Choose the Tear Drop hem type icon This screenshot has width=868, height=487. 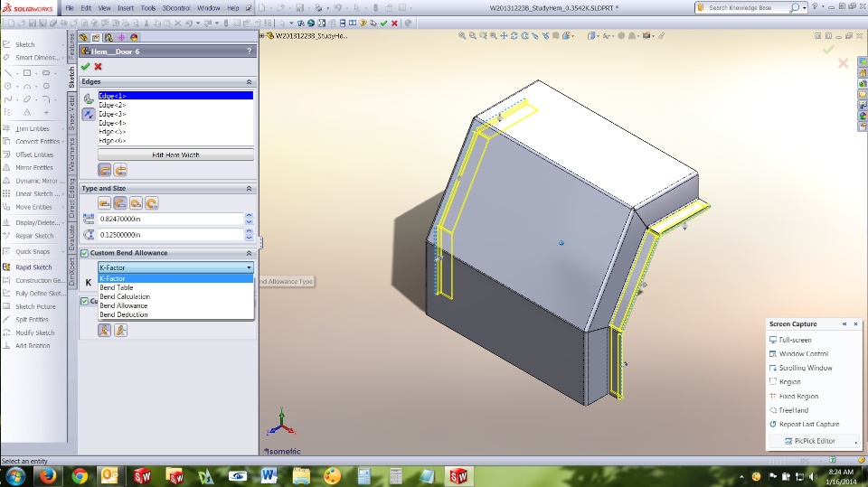(136, 203)
